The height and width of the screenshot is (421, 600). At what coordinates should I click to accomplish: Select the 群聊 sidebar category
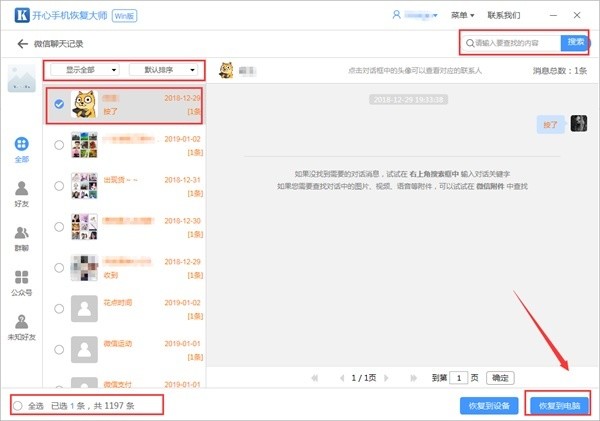21,239
